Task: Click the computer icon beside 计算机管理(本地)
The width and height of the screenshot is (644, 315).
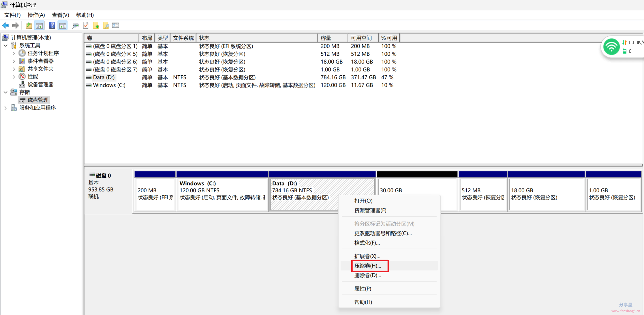Action: [x=5, y=38]
